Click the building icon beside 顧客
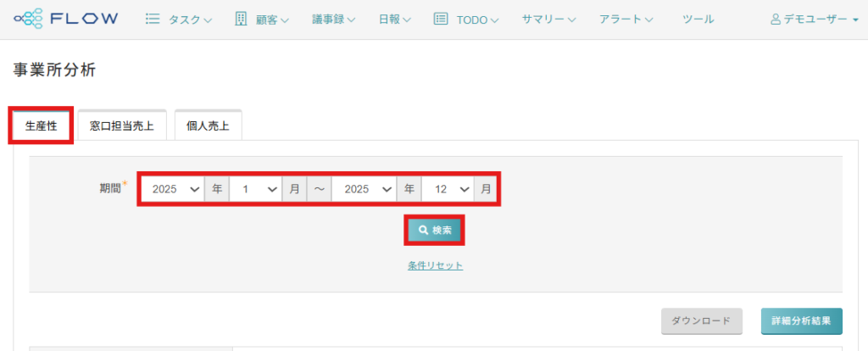Image resolution: width=868 pixels, height=351 pixels. coord(241,19)
